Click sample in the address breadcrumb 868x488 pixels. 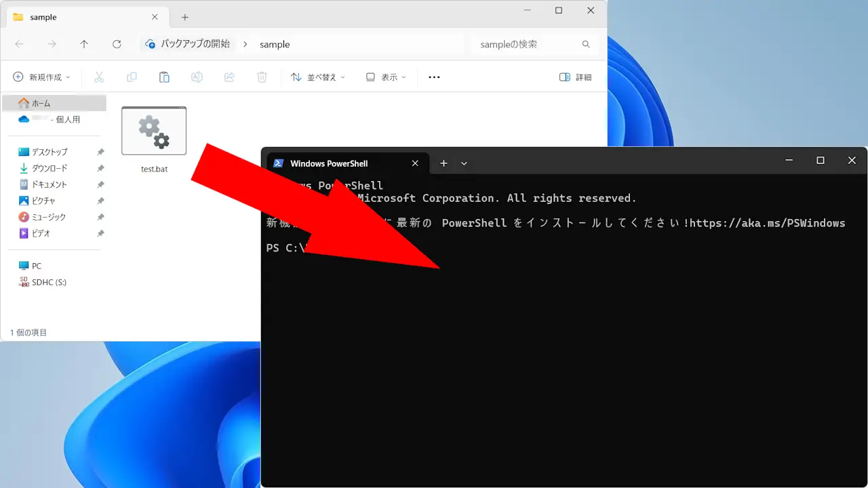pos(275,44)
